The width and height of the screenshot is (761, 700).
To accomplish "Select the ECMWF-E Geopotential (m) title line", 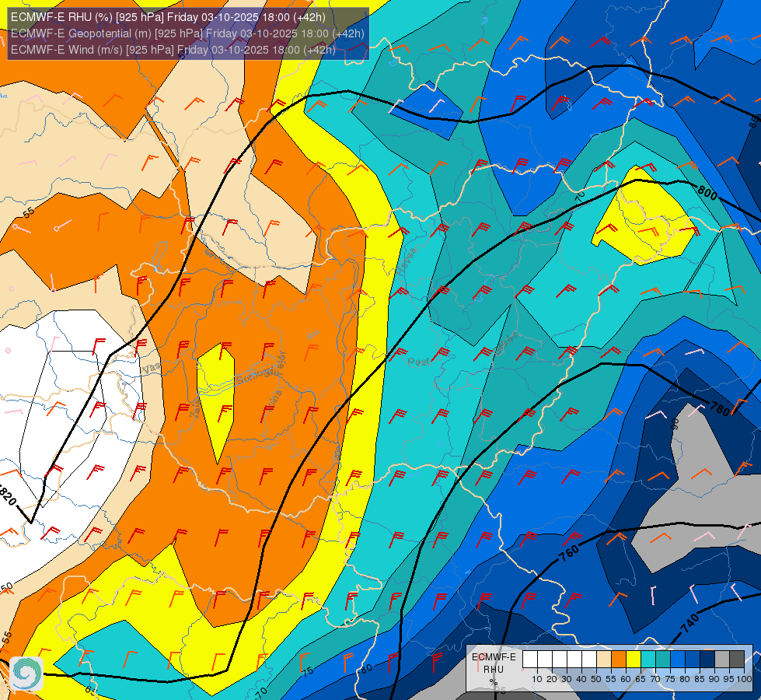I will [x=187, y=33].
